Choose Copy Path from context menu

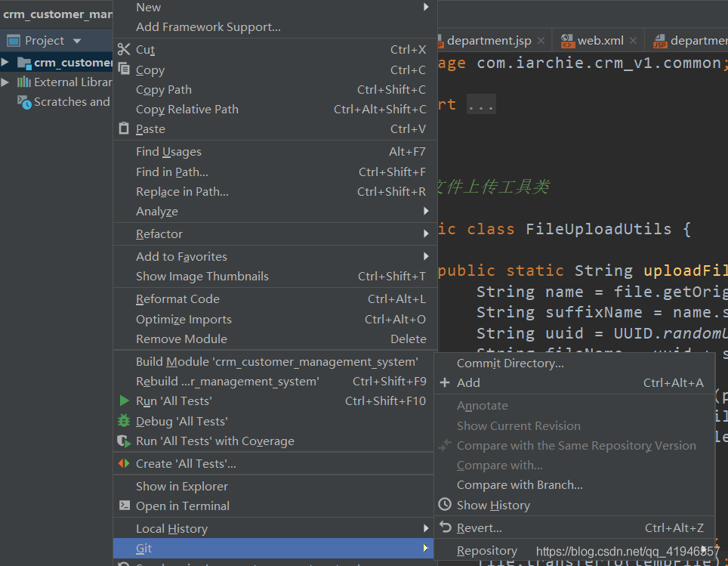[276, 89]
